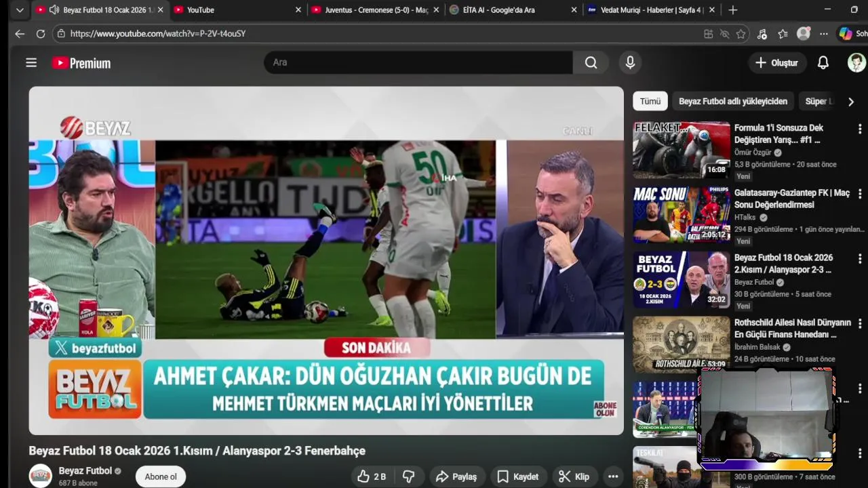
Task: Click the Oluştur create button
Action: pos(776,63)
